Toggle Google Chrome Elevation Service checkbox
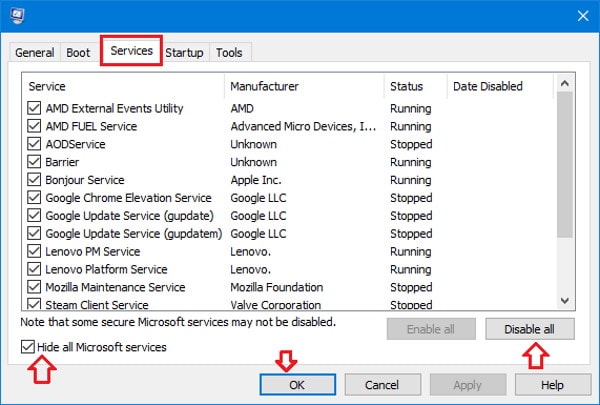Screen dimensions: 600x405 (34, 198)
